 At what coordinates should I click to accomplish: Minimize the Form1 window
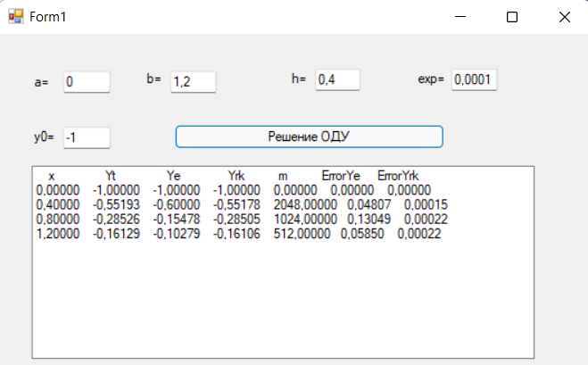tap(460, 17)
